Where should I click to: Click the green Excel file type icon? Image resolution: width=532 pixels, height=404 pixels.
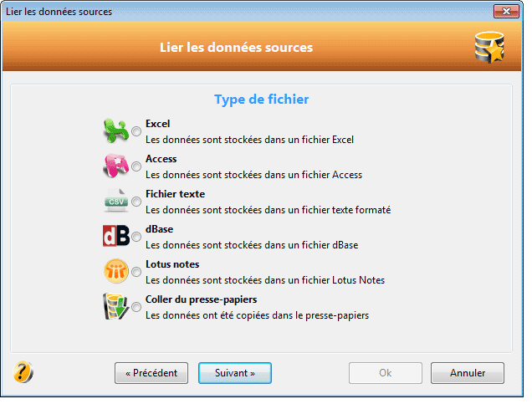pyautogui.click(x=116, y=131)
